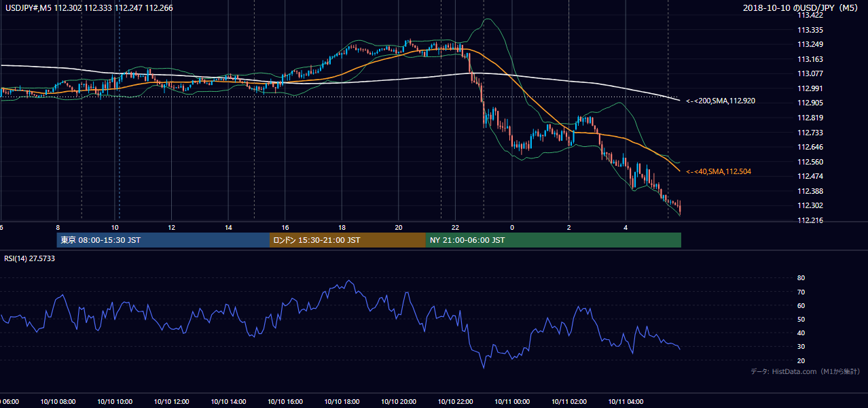Click the 東京 08:00-15:30 JST session bar
The width and height of the screenshot is (868, 408).
(163, 240)
